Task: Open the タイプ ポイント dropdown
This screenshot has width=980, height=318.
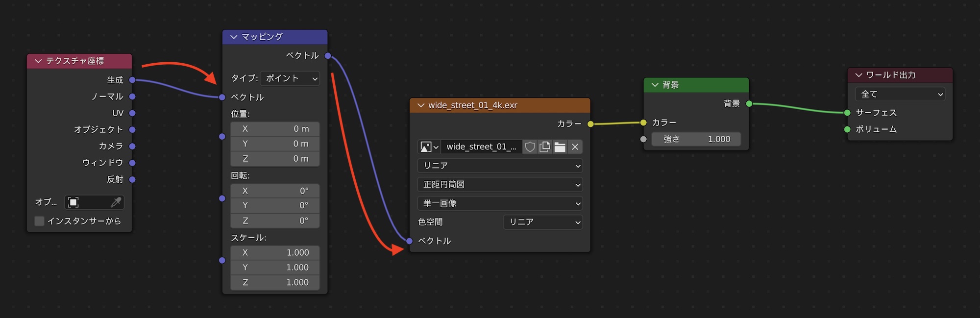Action: [x=290, y=78]
